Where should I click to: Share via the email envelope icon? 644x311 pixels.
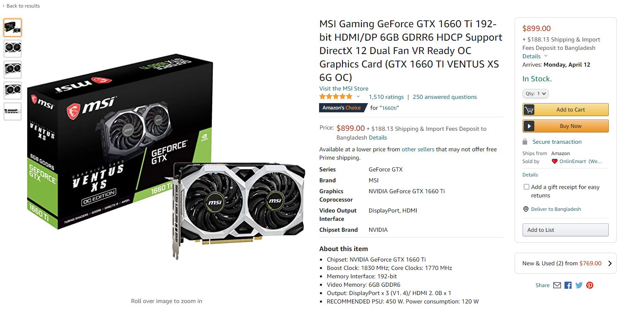[557, 285]
